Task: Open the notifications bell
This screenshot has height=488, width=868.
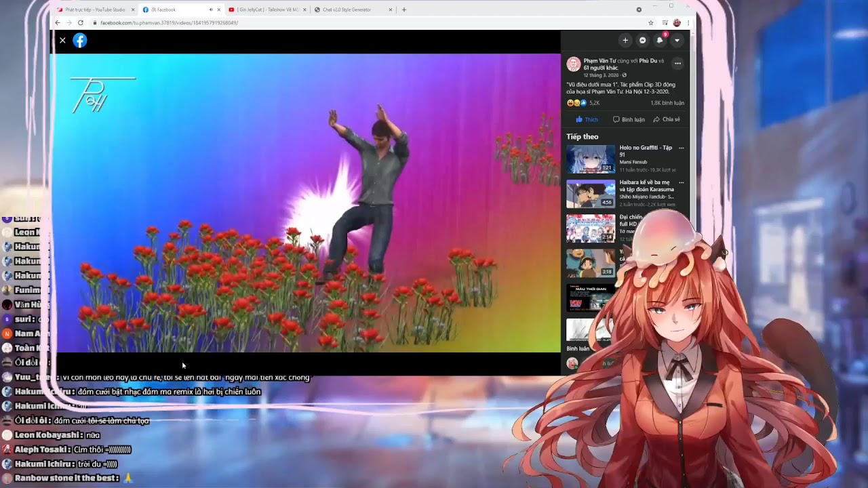Action: [x=660, y=41]
